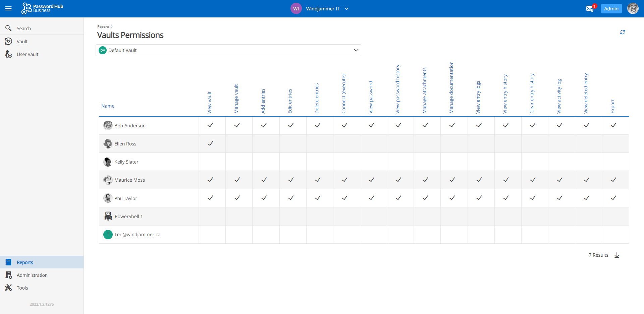Click Phil Taylor's Manage vault checkmark
The width and height of the screenshot is (644, 314).
pyautogui.click(x=237, y=198)
